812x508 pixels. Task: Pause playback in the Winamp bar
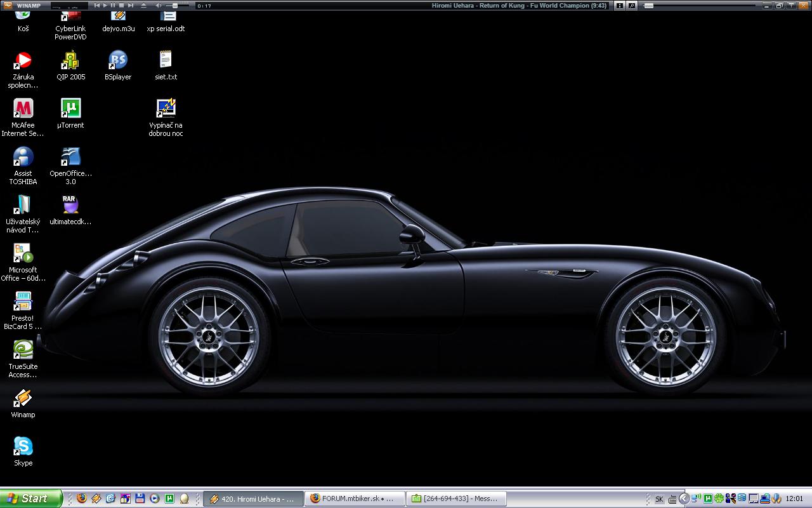pos(113,5)
